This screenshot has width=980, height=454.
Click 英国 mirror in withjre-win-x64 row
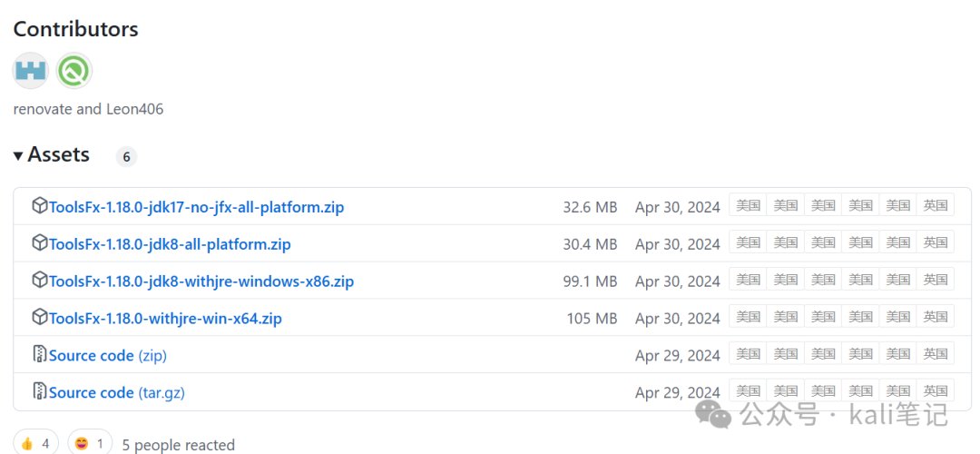coord(935,316)
